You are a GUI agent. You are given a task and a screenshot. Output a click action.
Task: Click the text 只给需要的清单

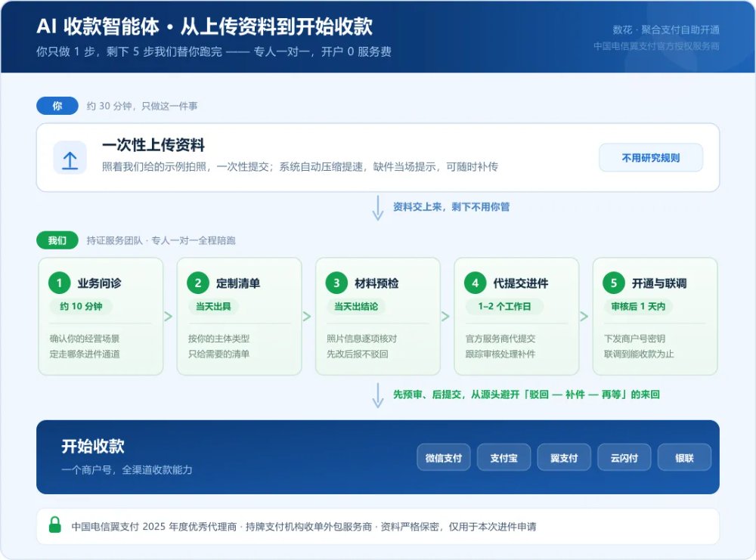219,354
